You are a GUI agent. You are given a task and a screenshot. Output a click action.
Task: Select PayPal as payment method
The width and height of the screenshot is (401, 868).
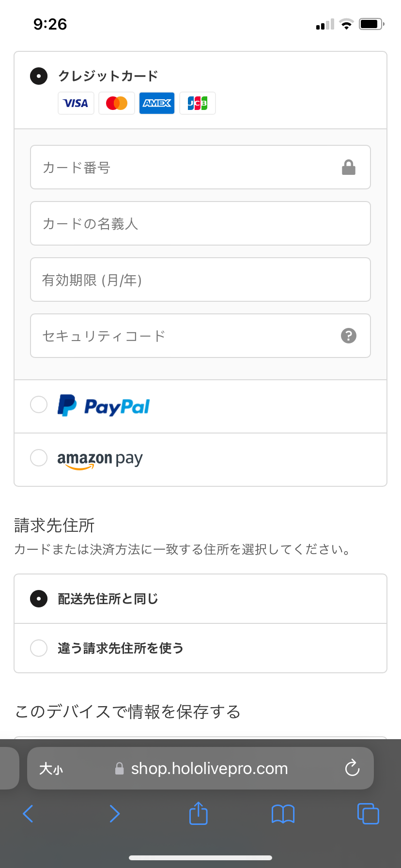[200, 406]
